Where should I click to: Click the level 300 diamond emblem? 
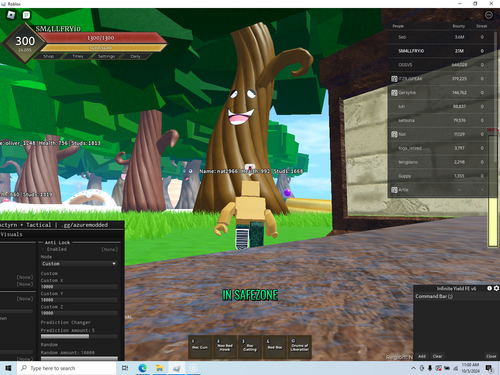(25, 43)
